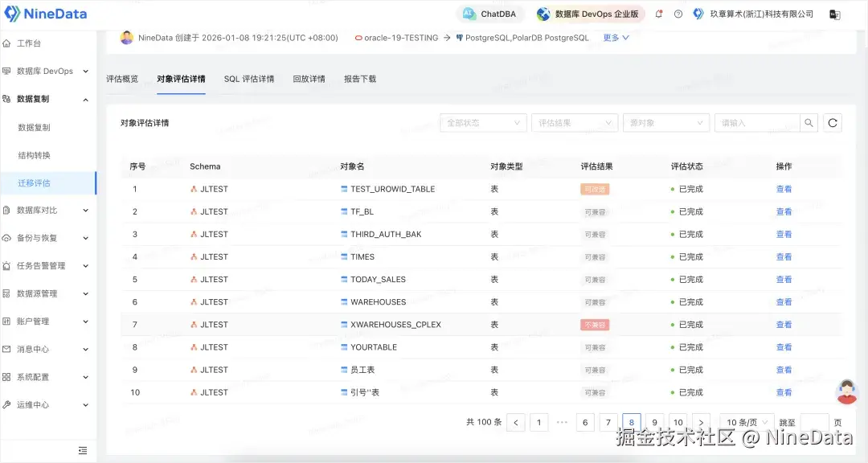The image size is (868, 463).
Task: Open the 评估结果 filter dropdown
Action: point(575,123)
